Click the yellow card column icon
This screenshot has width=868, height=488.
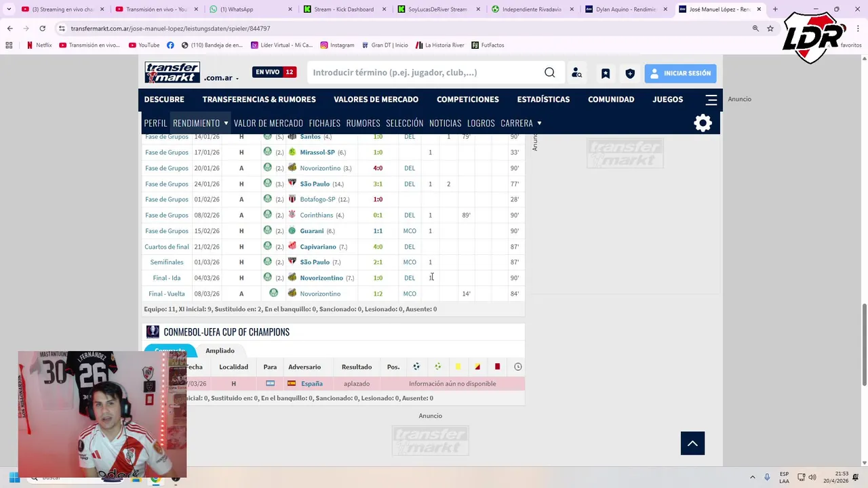(458, 367)
